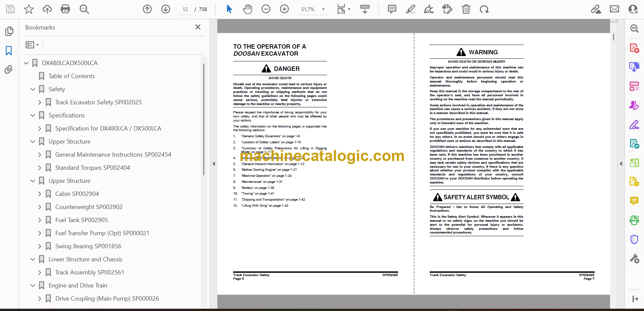
Task: Send the file by email
Action: tap(614, 9)
